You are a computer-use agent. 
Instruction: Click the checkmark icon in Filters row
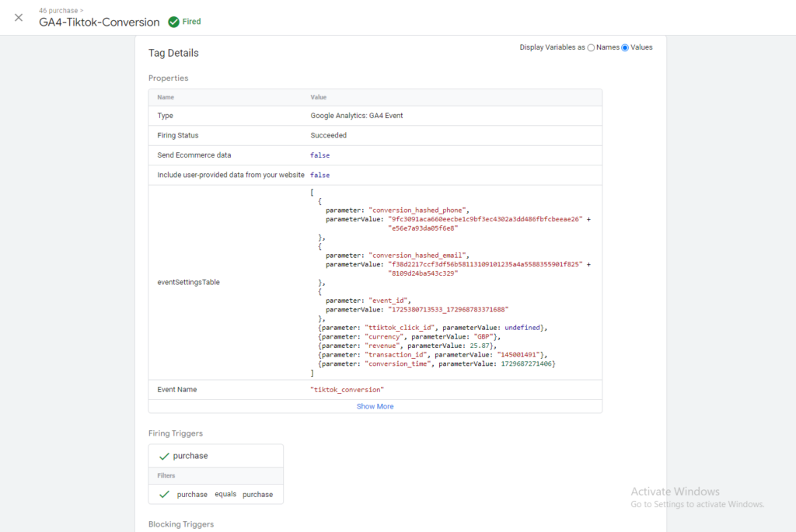point(163,494)
